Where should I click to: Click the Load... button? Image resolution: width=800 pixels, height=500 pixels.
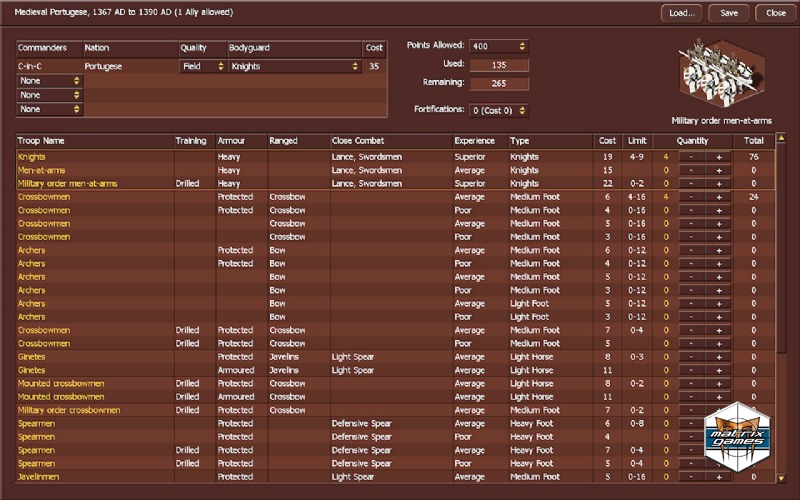click(x=682, y=13)
